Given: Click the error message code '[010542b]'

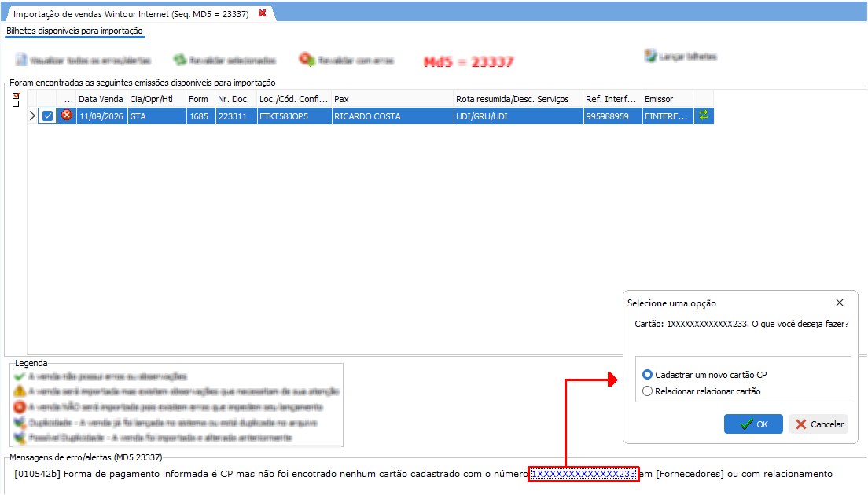Looking at the screenshot, I should (37, 474).
